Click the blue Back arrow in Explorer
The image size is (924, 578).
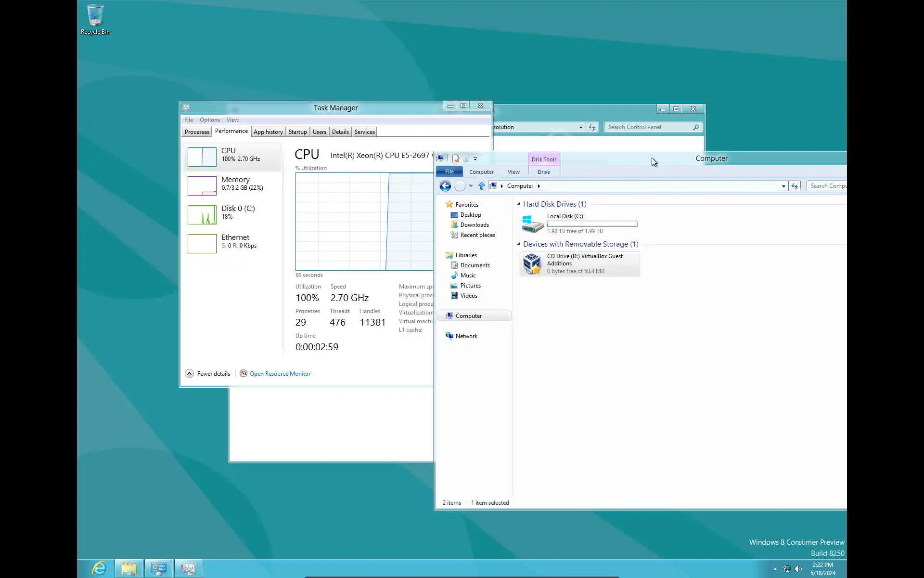(445, 186)
